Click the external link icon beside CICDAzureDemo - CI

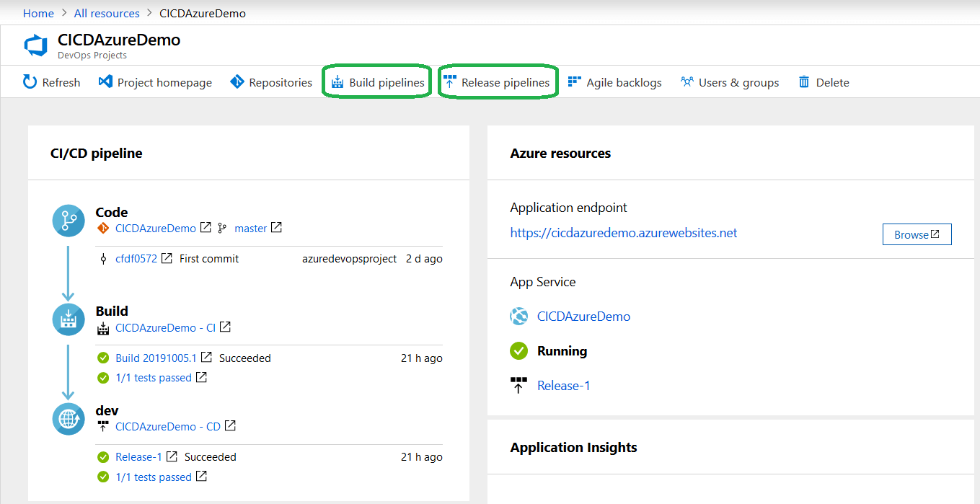(225, 327)
